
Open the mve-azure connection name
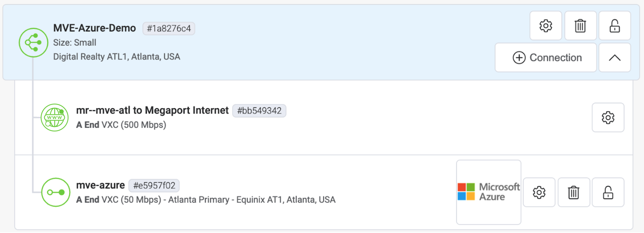(100, 185)
